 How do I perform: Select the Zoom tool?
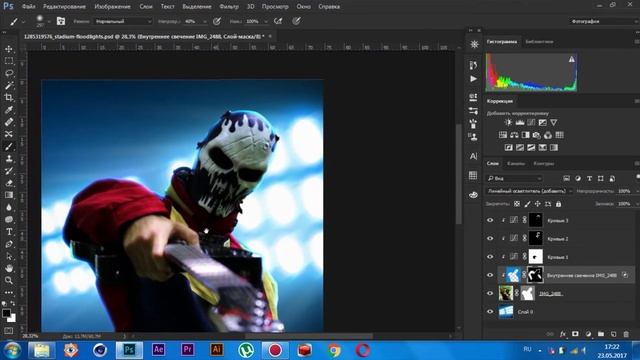9,280
